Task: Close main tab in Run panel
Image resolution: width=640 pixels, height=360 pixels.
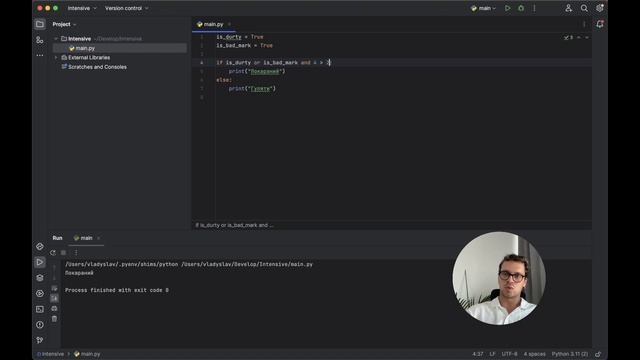Action: (x=98, y=238)
